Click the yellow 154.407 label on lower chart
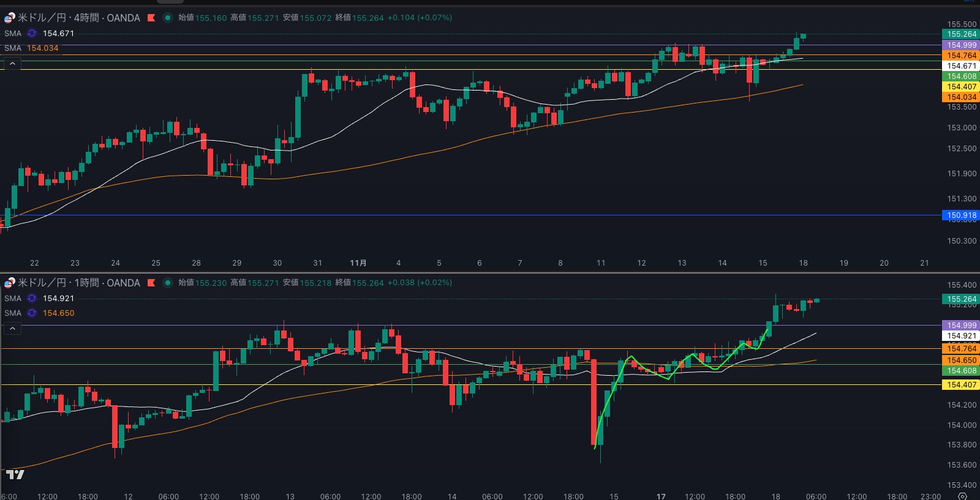 tap(961, 385)
